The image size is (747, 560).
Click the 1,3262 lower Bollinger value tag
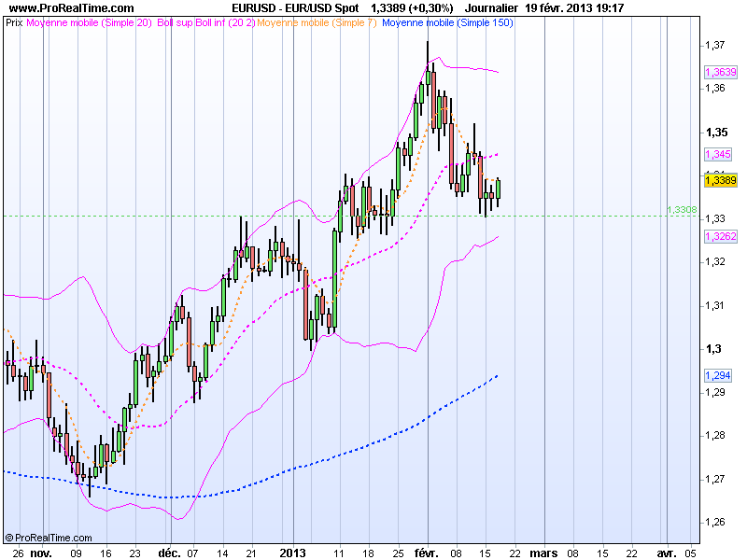[720, 236]
